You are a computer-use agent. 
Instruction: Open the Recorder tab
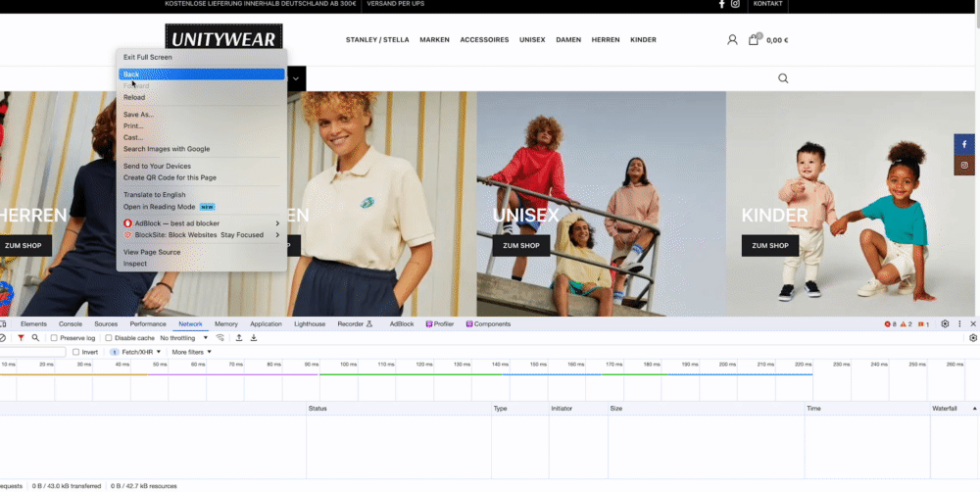tap(355, 323)
